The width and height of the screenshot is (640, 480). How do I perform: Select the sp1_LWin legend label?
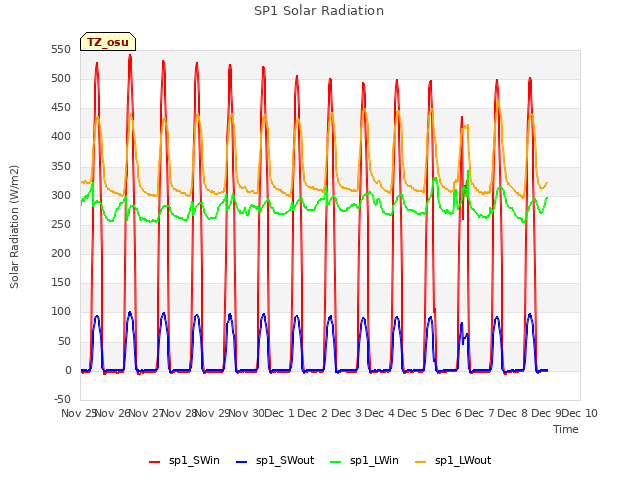[374, 460]
